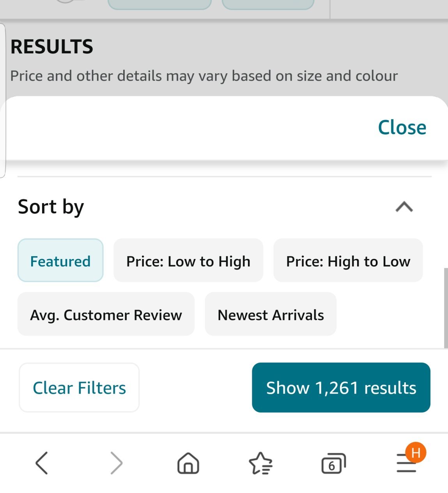
Task: Click the filter panel scrollbar
Action: 446,308
